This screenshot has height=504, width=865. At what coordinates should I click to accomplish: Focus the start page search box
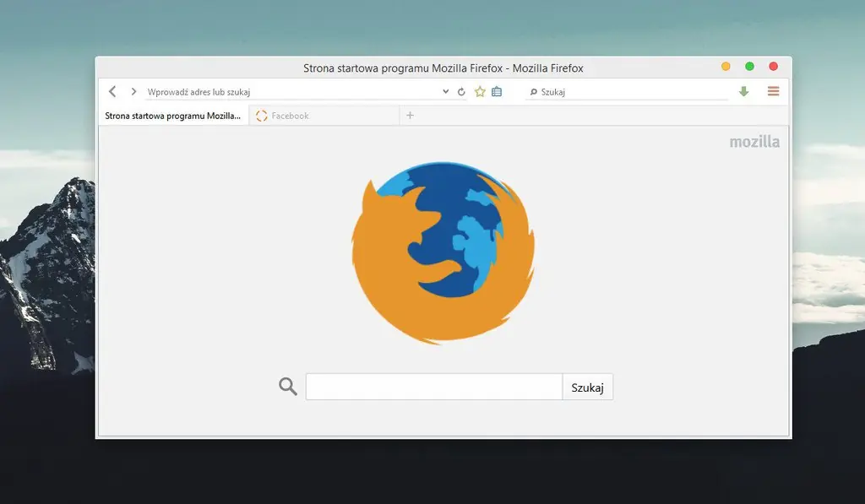pyautogui.click(x=434, y=387)
